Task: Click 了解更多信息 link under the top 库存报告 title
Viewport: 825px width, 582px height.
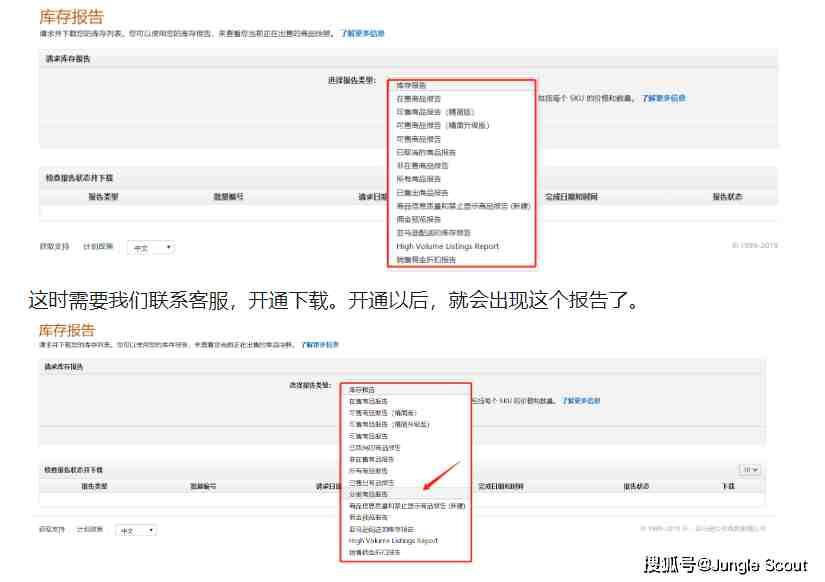Action: [x=363, y=33]
